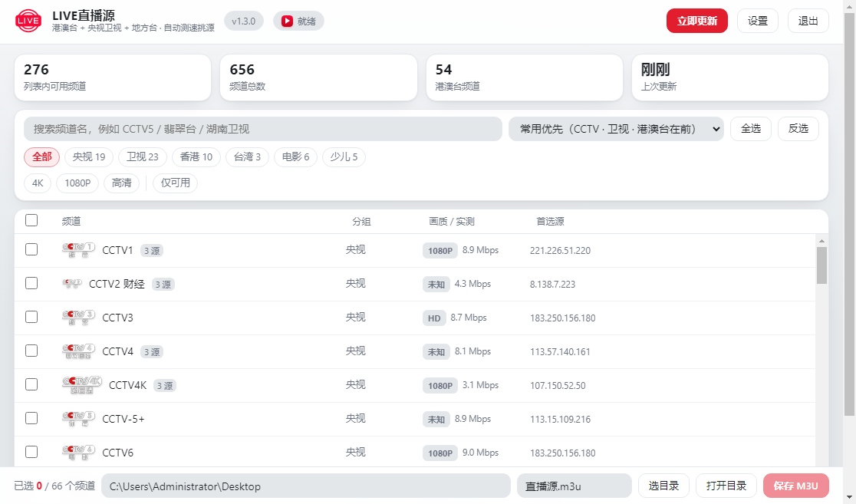
Task: Toggle the select-all checkbox in table header
Action: 31,220
